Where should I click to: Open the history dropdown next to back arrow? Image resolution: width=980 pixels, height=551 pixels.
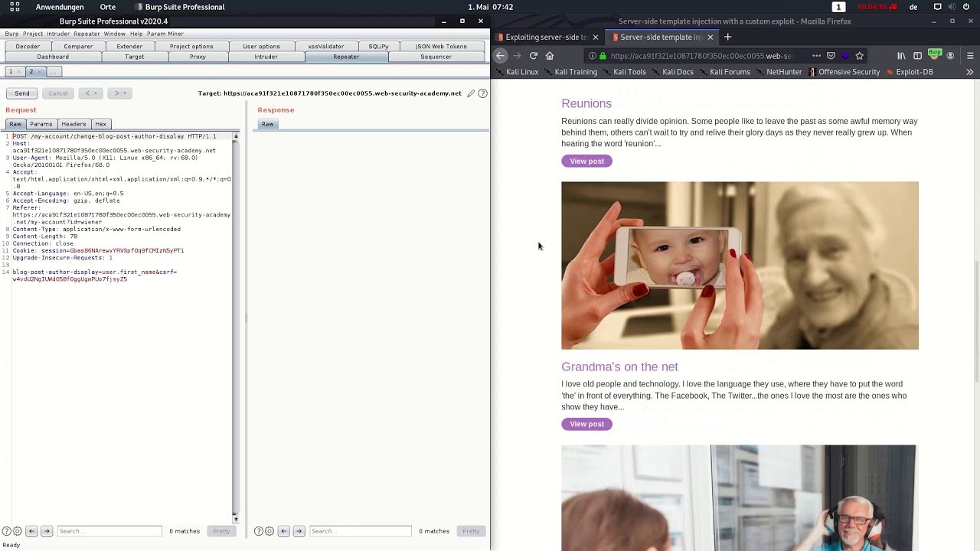[96, 93]
